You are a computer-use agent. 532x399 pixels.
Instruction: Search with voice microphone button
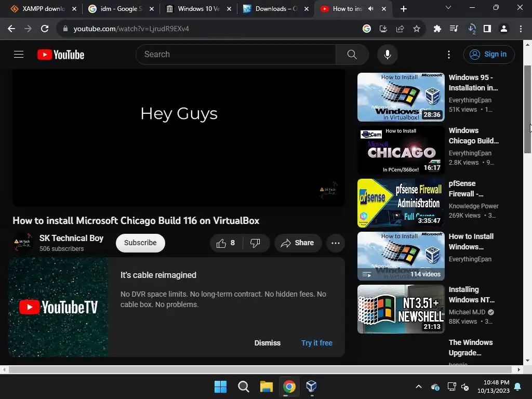[x=388, y=54]
